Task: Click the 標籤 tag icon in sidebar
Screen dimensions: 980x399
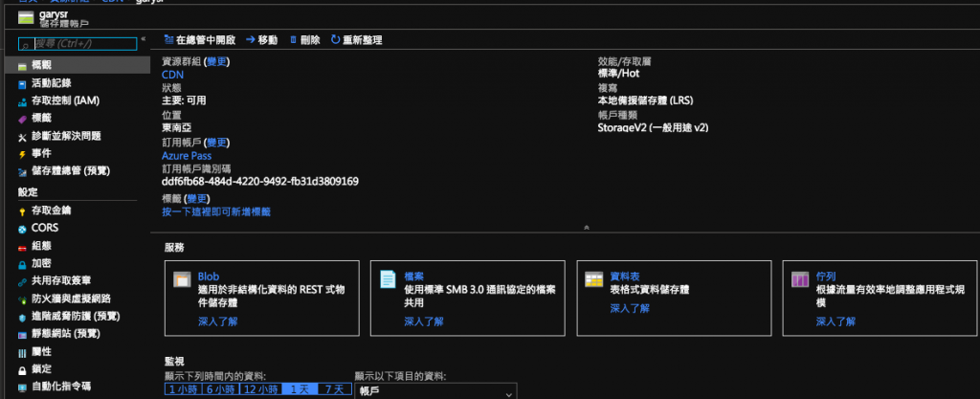Action: [x=23, y=118]
